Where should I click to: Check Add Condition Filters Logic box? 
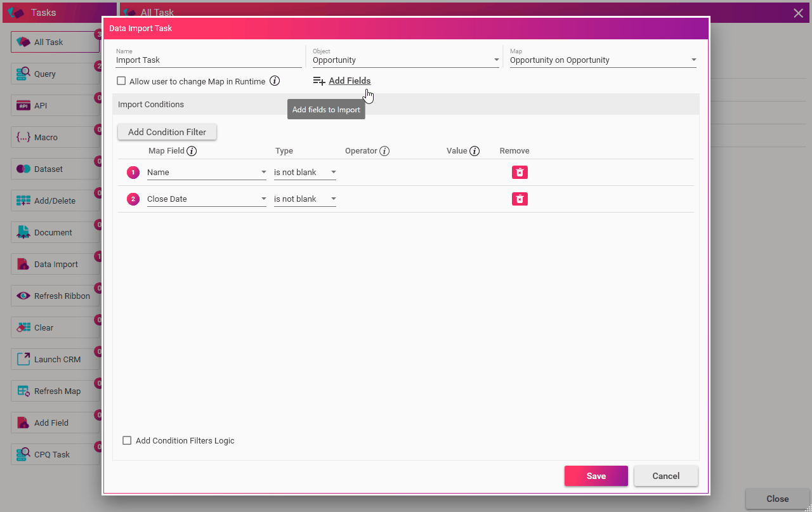click(127, 440)
